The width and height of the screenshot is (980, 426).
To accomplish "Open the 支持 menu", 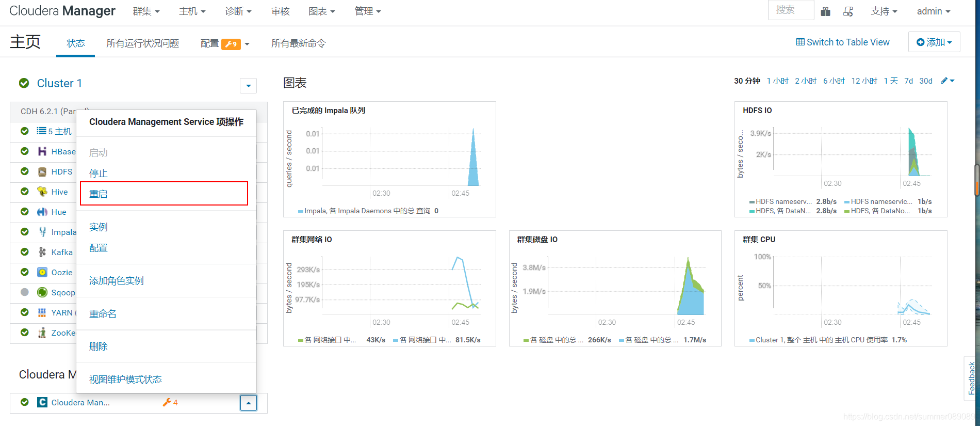I will [x=884, y=11].
